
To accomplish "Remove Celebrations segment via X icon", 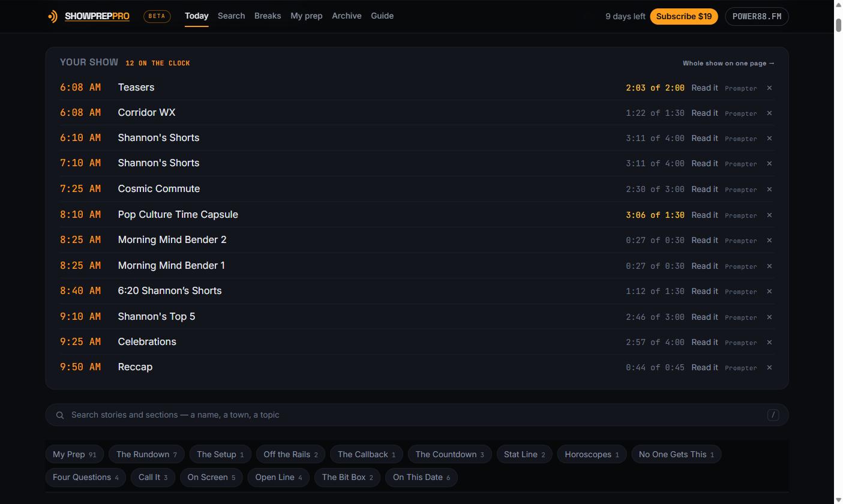I will point(769,343).
